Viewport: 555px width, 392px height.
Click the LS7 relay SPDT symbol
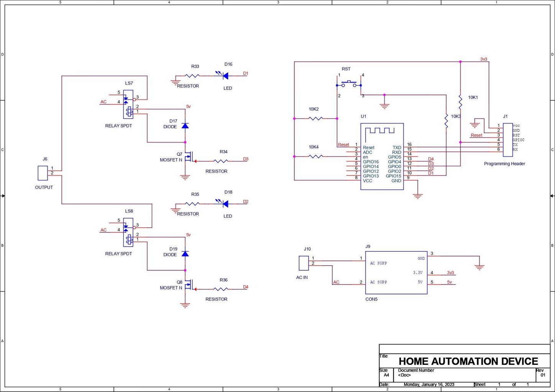[128, 103]
